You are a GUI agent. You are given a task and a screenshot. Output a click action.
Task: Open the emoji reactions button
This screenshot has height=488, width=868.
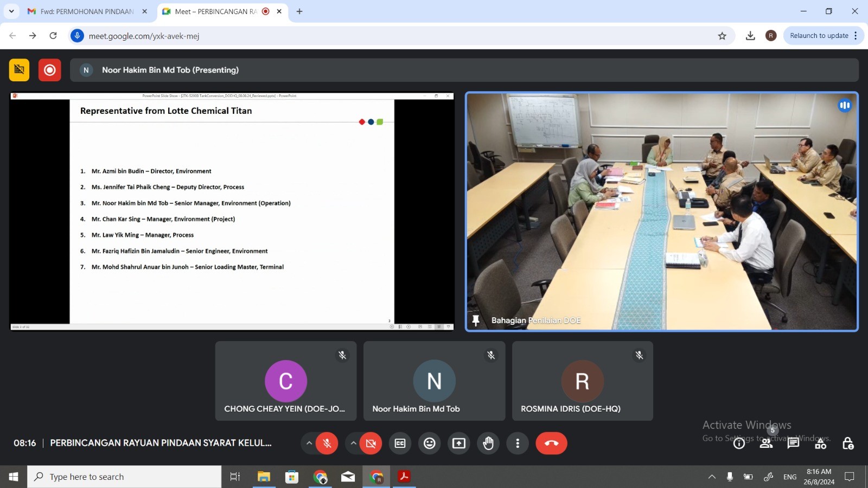point(430,444)
